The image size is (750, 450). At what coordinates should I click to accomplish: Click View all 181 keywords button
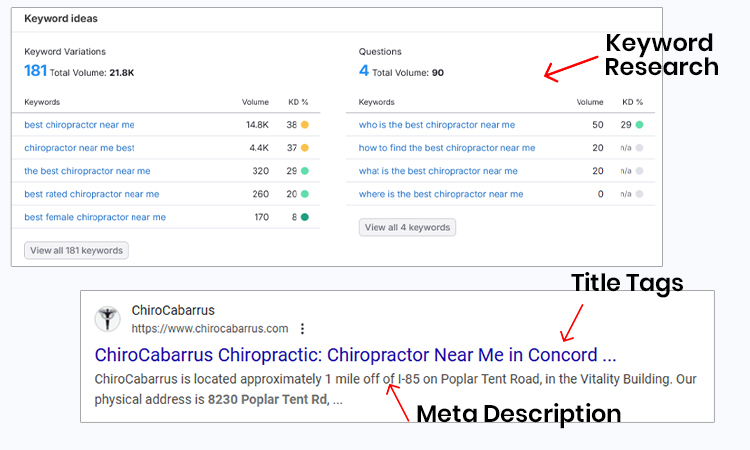click(77, 251)
